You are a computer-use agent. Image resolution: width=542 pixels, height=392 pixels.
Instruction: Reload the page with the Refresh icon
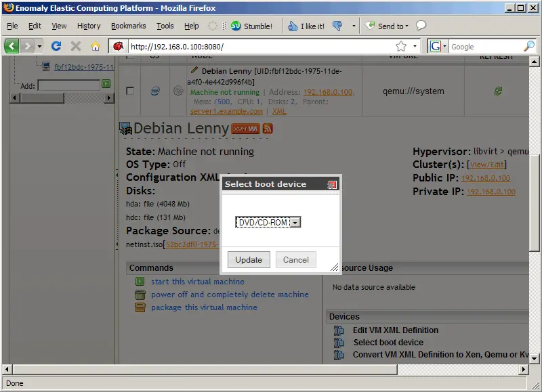[56, 46]
